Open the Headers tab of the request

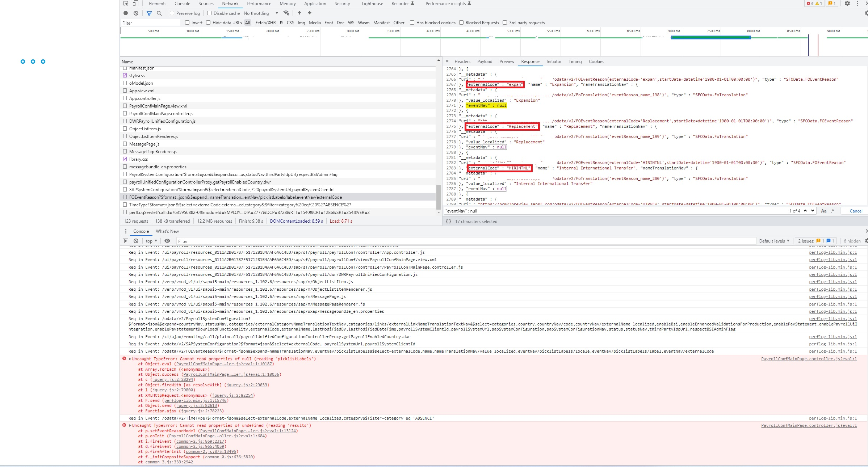click(x=462, y=62)
